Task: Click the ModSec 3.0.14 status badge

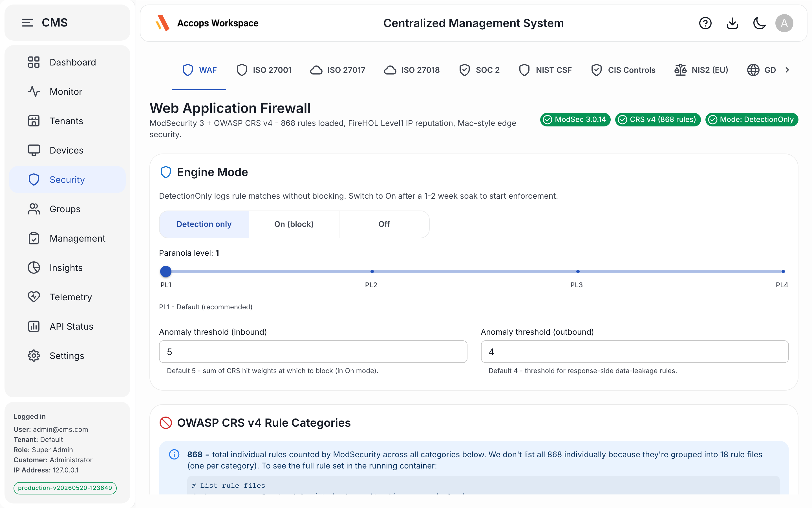Action: [x=575, y=120]
